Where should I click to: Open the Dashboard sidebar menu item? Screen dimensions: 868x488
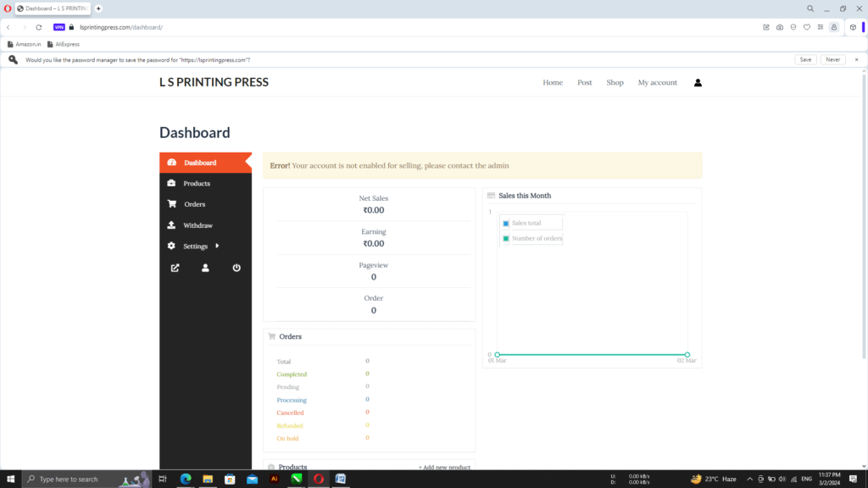coord(205,163)
